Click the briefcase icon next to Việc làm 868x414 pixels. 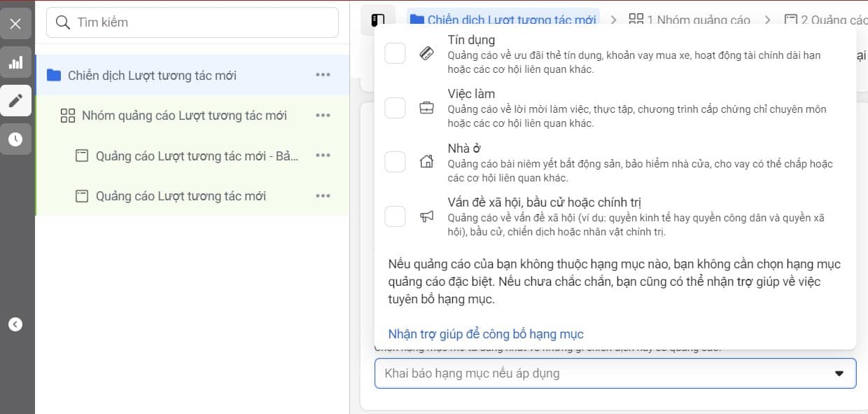(x=426, y=108)
